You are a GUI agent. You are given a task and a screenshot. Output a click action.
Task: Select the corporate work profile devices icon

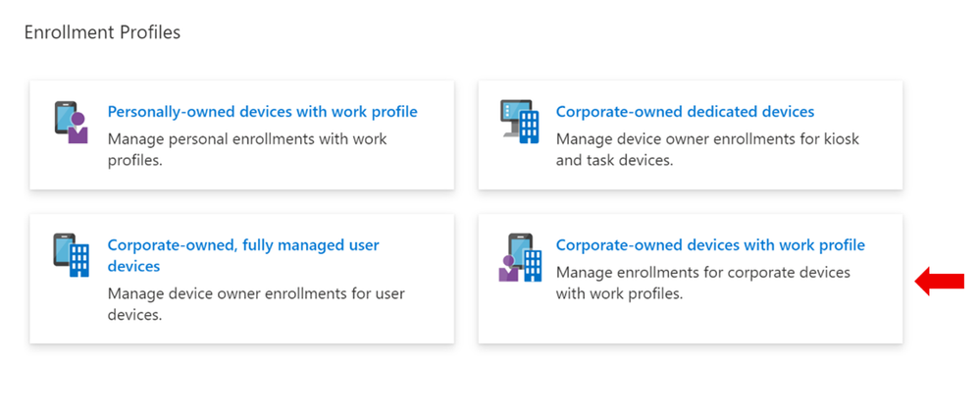(519, 257)
